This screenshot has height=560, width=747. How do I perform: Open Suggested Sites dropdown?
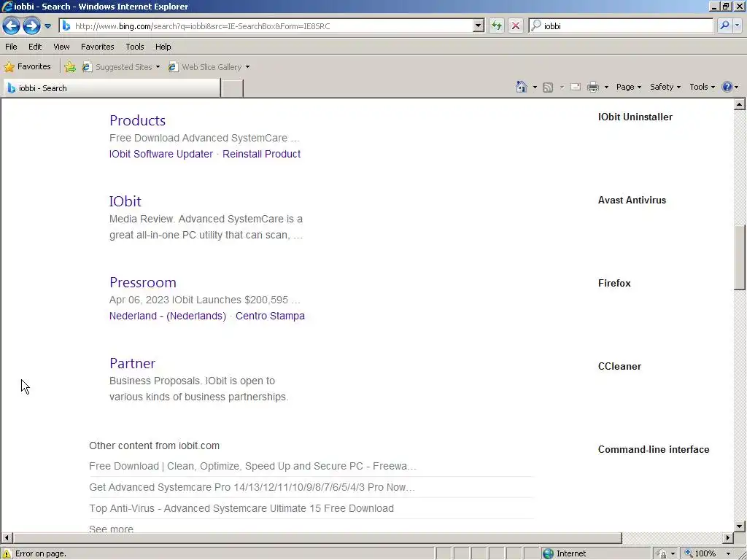tap(121, 67)
